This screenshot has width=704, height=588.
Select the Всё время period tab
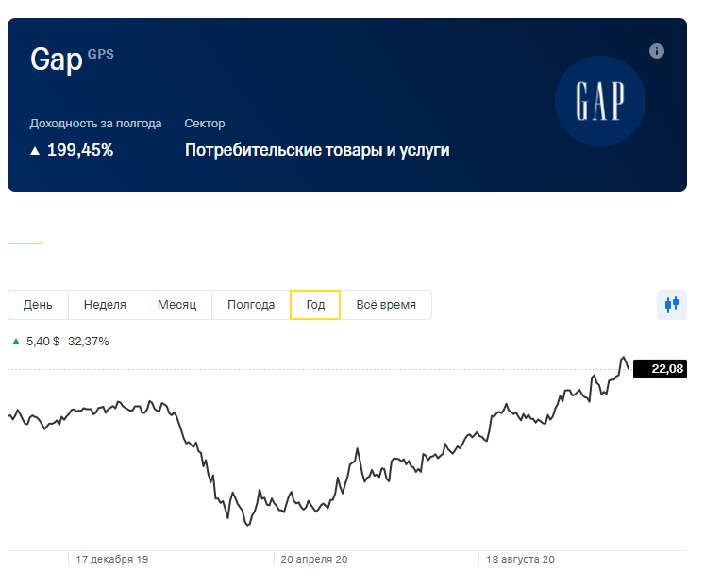coord(386,305)
